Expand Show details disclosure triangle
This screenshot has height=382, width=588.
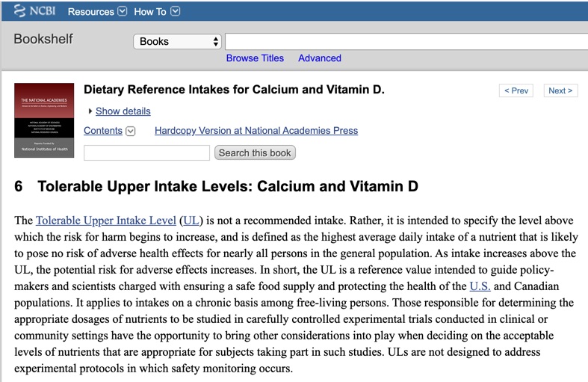(x=90, y=111)
